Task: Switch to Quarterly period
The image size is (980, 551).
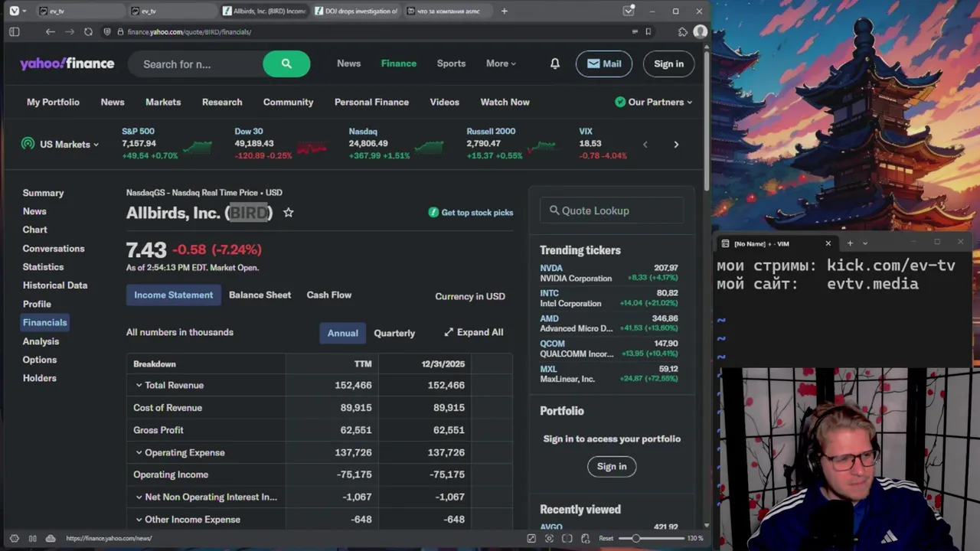Action: 394,333
